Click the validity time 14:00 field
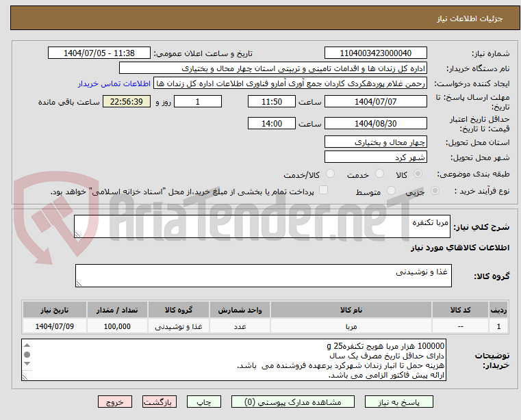Image resolution: width=521 pixels, height=420 pixels. click(272, 124)
